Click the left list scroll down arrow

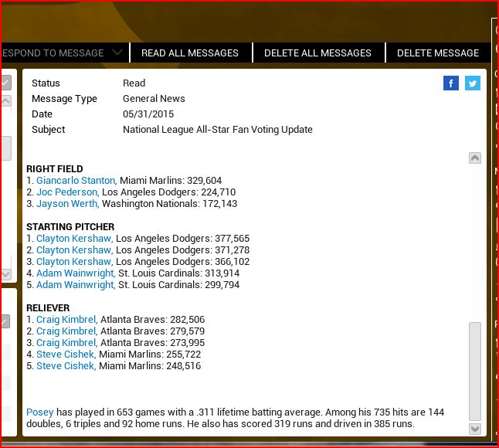pos(6,274)
